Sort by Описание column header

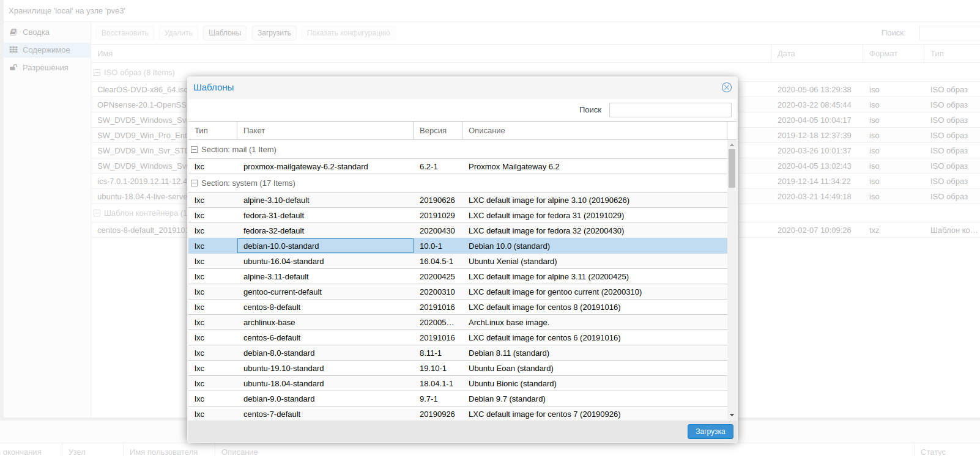595,131
